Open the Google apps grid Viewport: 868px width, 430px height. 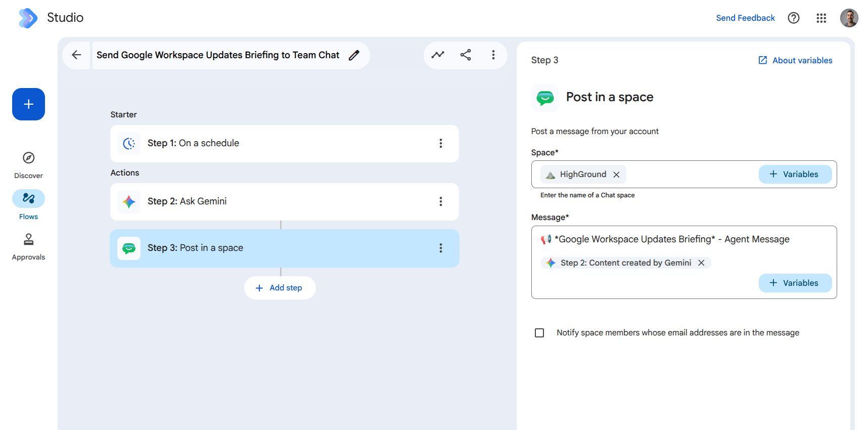tap(821, 18)
